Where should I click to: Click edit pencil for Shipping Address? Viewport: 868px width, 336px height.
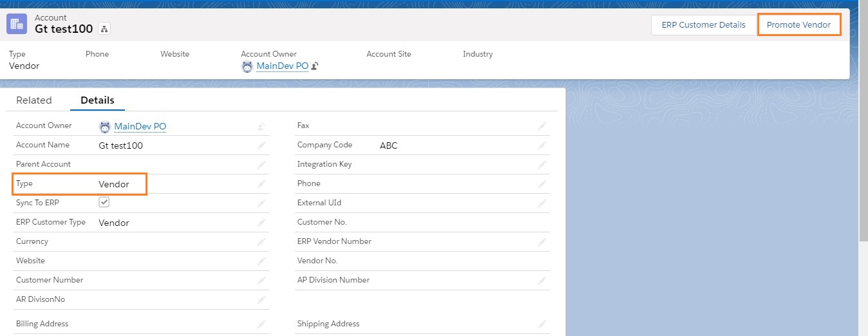542,324
